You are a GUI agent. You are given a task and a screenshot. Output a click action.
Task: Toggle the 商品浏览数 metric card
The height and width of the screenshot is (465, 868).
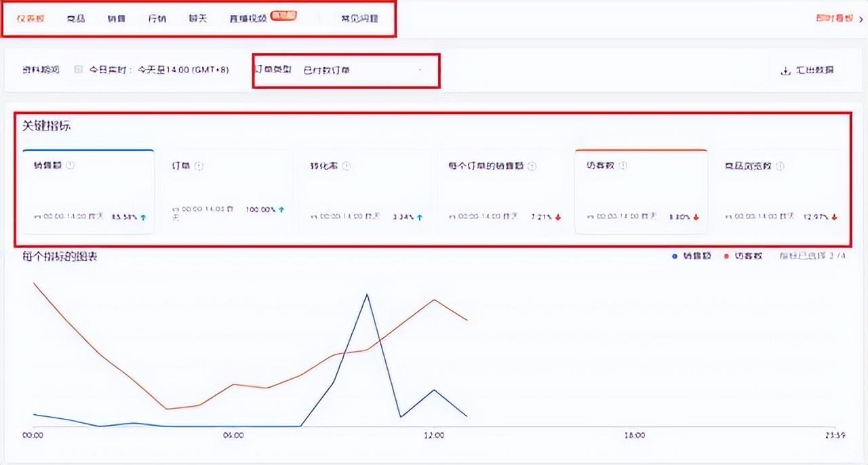(780, 192)
